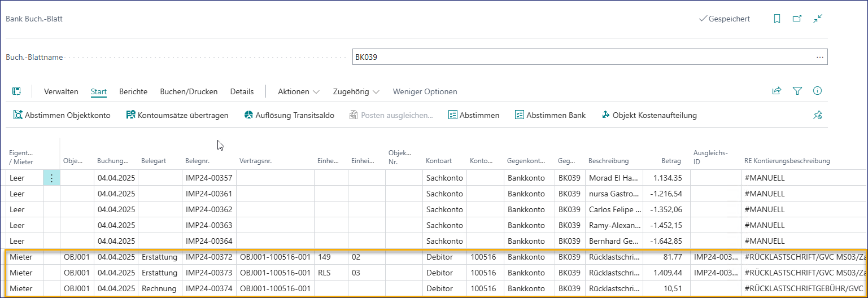Click Weniger Optionen link
This screenshot has width=868, height=298.
(x=425, y=91)
